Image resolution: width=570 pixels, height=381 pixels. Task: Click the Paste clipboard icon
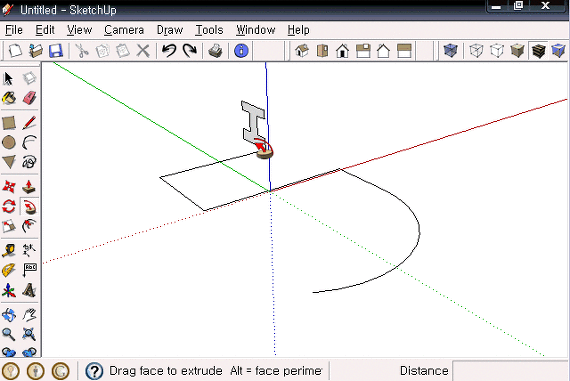(123, 51)
